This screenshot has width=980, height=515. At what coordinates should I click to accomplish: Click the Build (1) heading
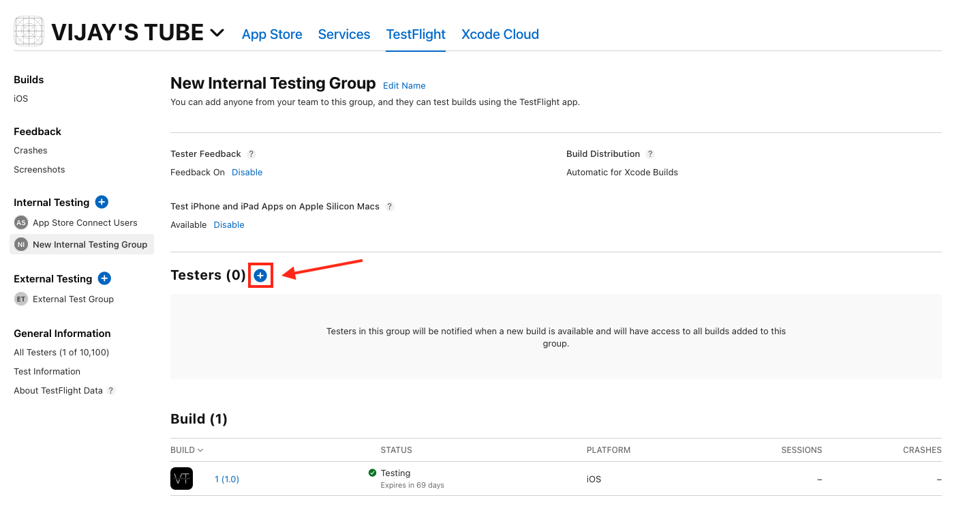coord(199,419)
